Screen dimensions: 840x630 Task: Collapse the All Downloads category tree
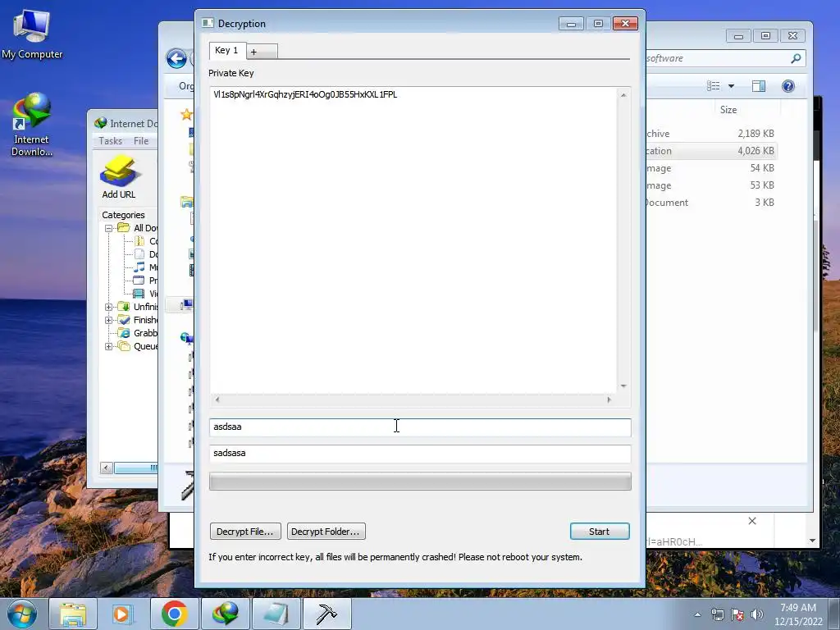pos(108,228)
